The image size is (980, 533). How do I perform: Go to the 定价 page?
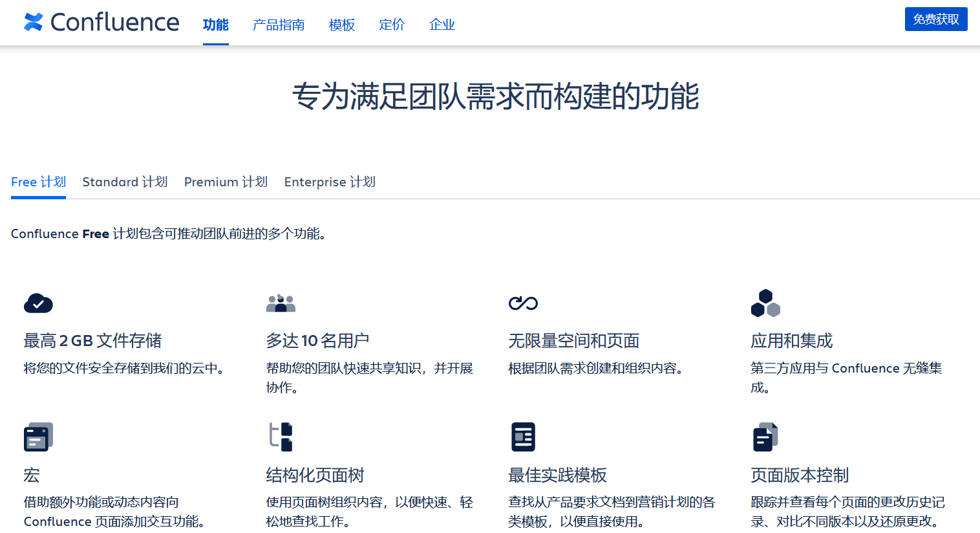(x=392, y=25)
